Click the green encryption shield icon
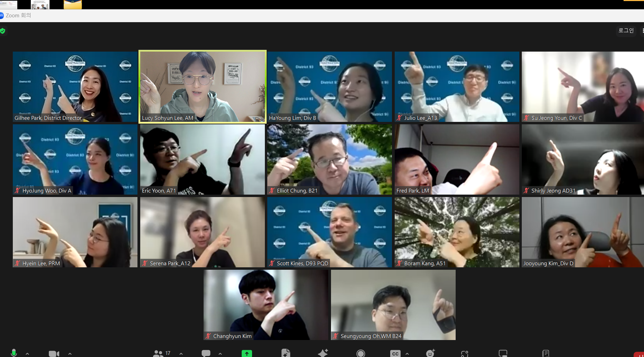This screenshot has width=644, height=357. pos(3,31)
